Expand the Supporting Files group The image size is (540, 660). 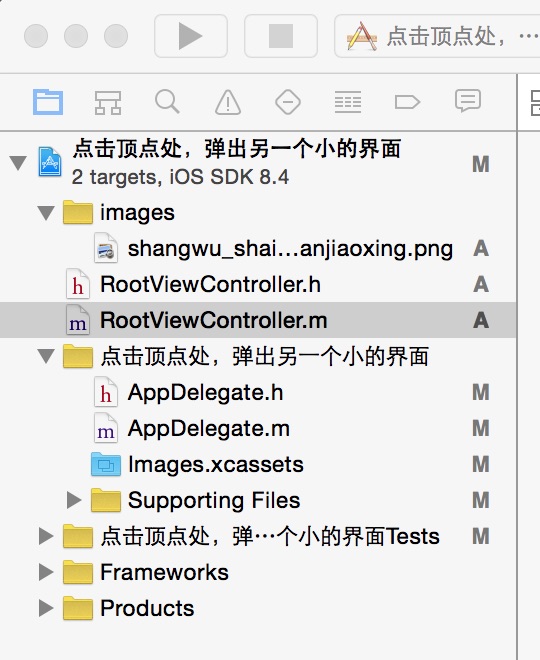pos(74,500)
